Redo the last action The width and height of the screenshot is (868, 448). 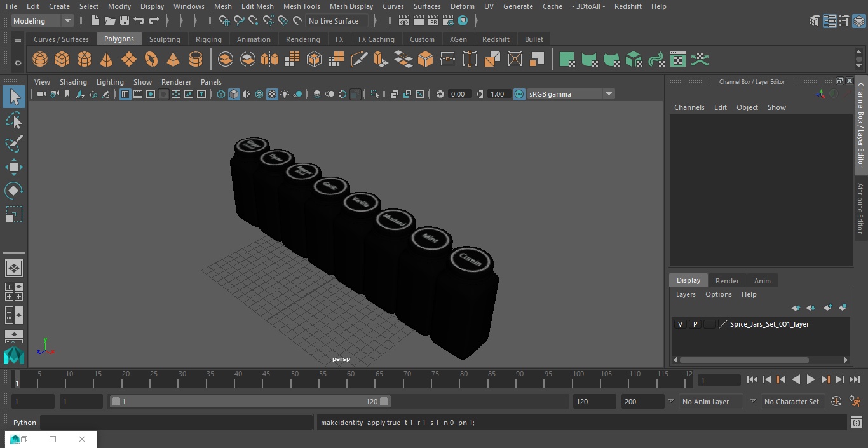(x=154, y=21)
